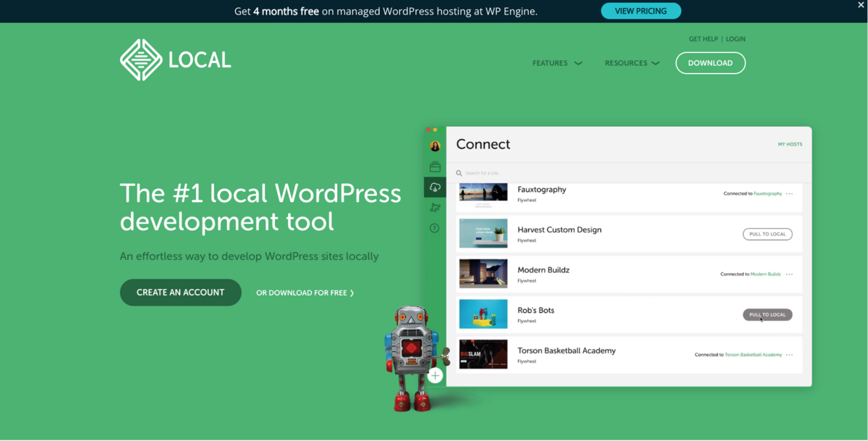The image size is (868, 441).
Task: Expand the Features menu
Action: click(557, 63)
